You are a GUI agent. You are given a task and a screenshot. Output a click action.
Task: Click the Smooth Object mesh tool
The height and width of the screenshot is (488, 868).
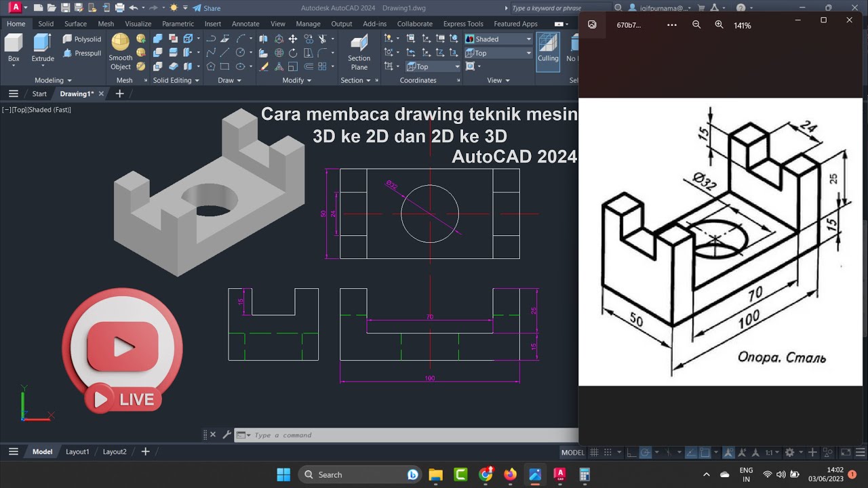pyautogui.click(x=120, y=52)
